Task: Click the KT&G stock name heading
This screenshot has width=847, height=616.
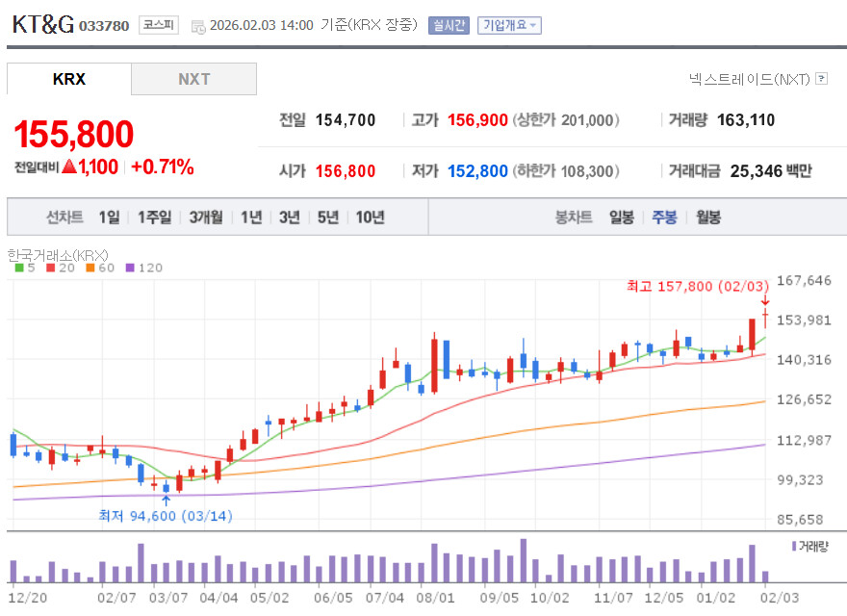Action: tap(42, 25)
